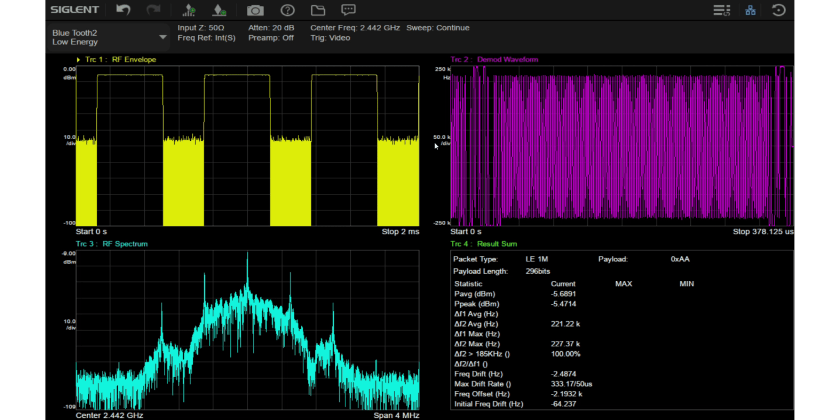Viewport: 840px width, 420px height.
Task: Click Freq Ref: Int(S) setting
Action: click(206, 38)
